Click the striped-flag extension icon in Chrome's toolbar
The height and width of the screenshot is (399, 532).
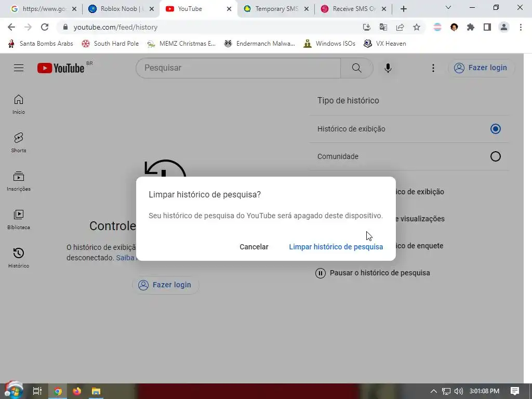coord(437,27)
